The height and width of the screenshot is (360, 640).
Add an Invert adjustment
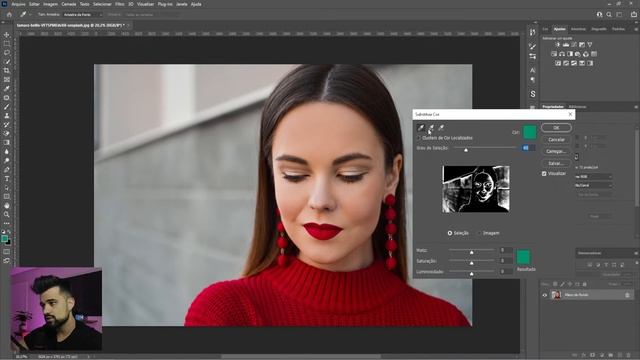(558, 63)
